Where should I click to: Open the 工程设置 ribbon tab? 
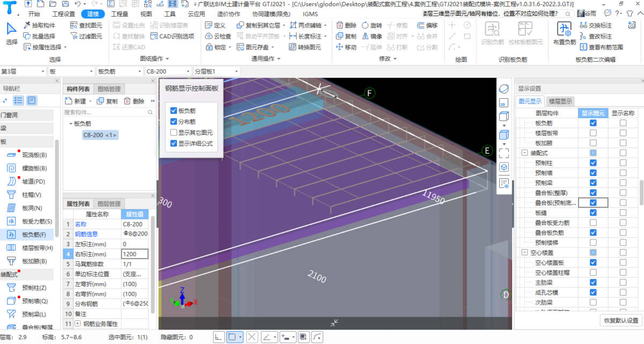pos(64,14)
